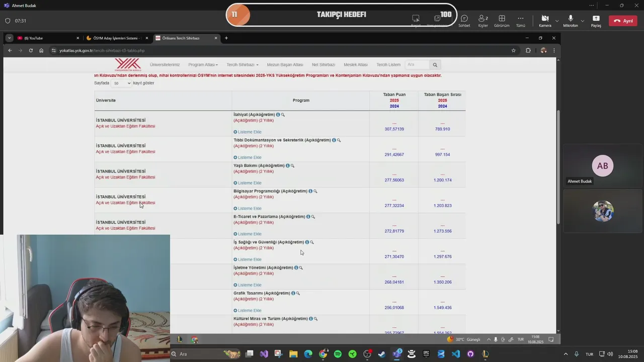
Task: Open the İş Sağlığı ve Güvenliği program link
Action: tap(269, 242)
